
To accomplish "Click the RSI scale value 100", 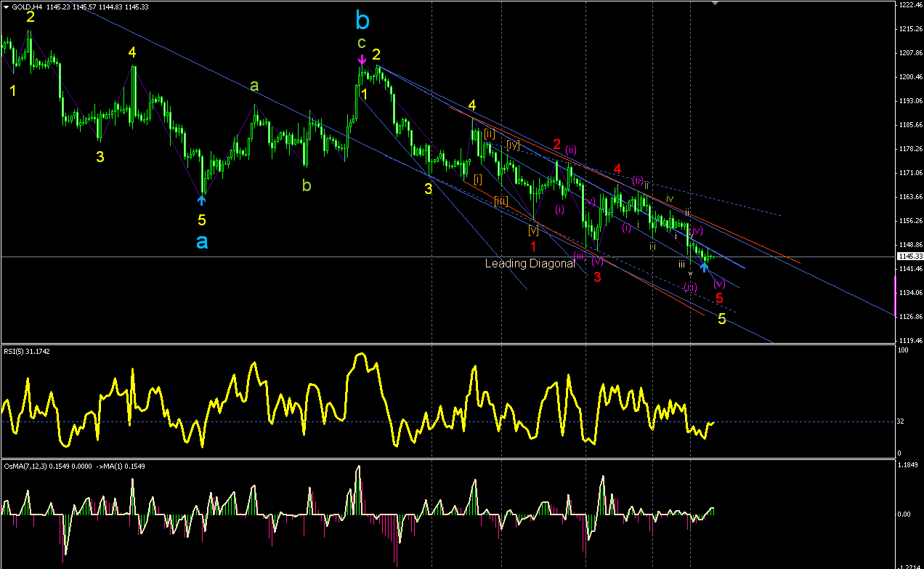I will click(904, 350).
